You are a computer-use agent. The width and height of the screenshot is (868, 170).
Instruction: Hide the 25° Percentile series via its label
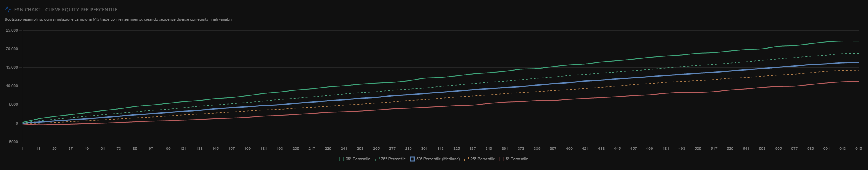[482, 159]
